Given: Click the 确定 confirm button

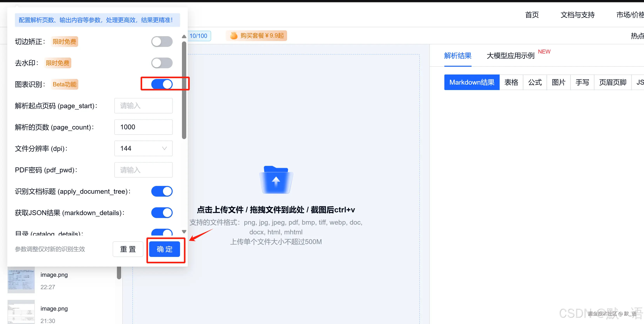Looking at the screenshot, I should (x=164, y=249).
